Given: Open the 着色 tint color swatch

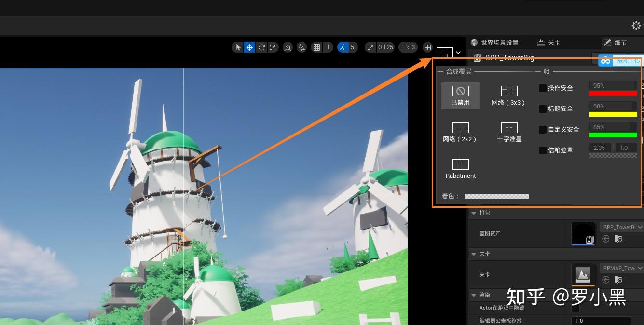Looking at the screenshot, I should pos(496,196).
